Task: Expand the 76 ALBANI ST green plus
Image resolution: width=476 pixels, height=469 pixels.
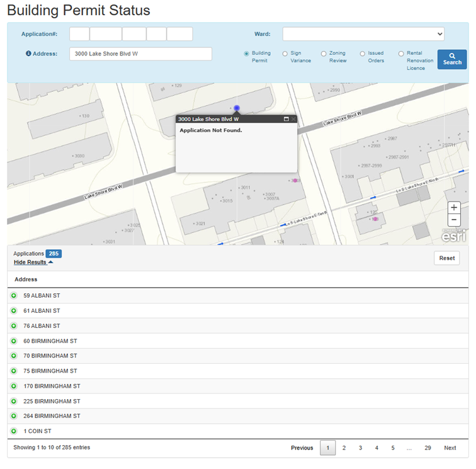Action: coord(14,325)
